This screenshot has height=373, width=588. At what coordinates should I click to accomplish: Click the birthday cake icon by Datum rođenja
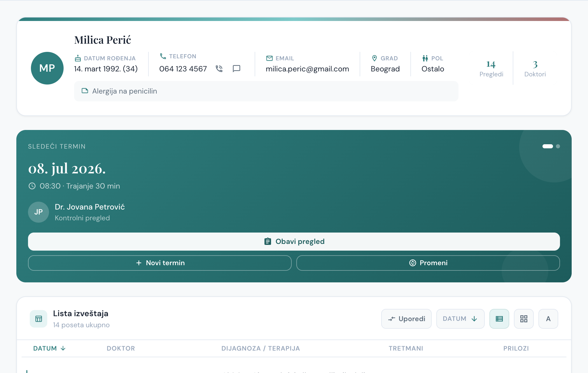[x=78, y=58]
